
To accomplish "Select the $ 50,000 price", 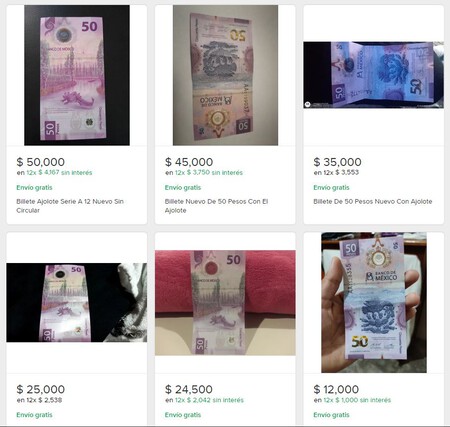I will click(x=41, y=162).
